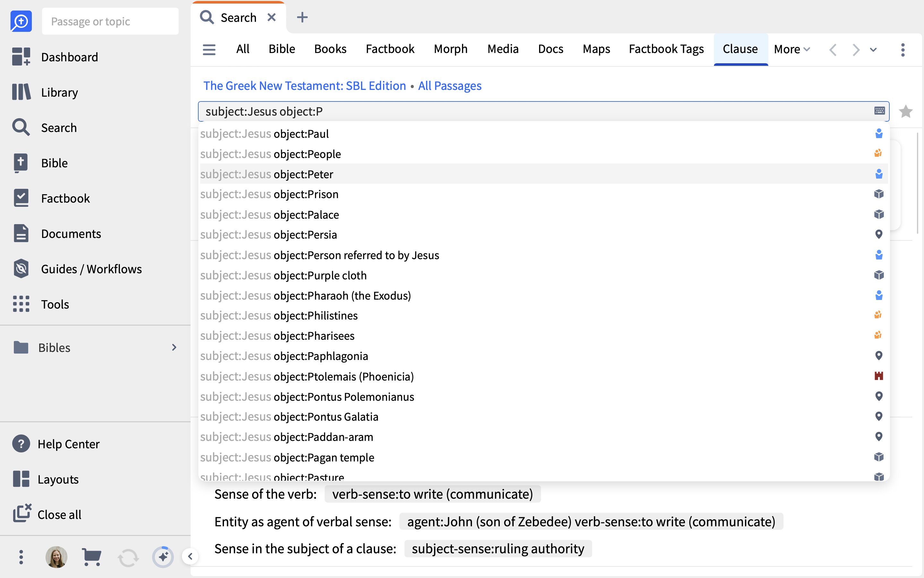Select suggestion object:Palace
This screenshot has width=924, height=578.
click(544, 215)
